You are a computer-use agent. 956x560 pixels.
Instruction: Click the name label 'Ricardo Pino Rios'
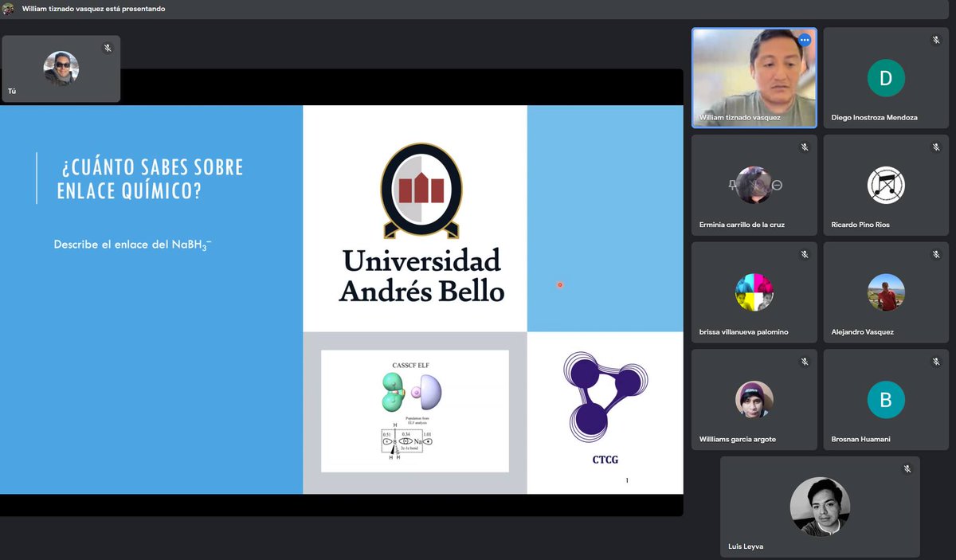pyautogui.click(x=860, y=225)
